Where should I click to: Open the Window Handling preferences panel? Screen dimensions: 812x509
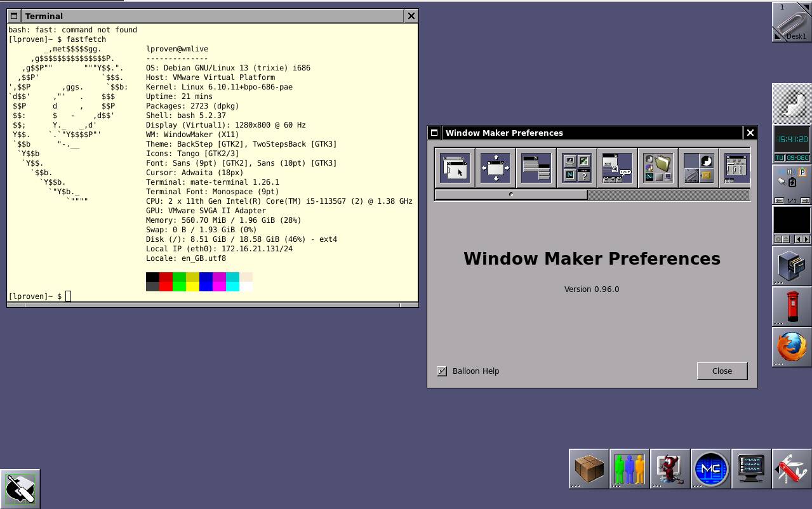coord(495,167)
